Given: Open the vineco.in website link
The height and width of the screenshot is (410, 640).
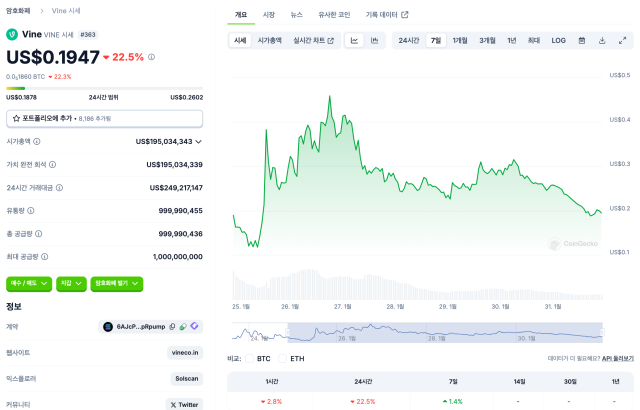Looking at the screenshot, I should 184,352.
